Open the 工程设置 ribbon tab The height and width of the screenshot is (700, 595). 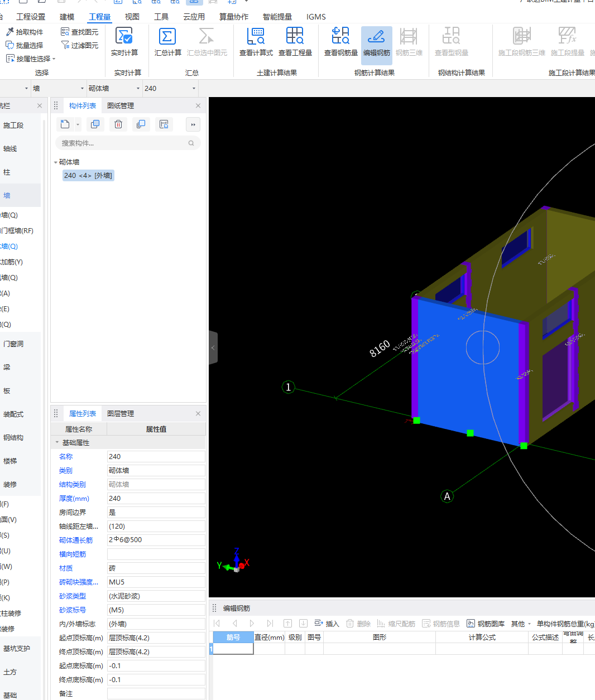point(31,17)
